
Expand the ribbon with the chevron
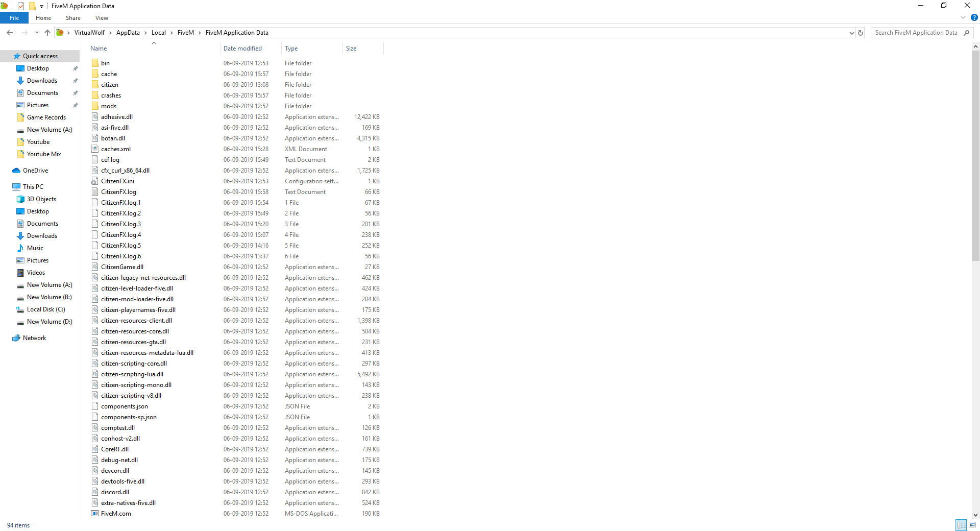pyautogui.click(x=963, y=17)
